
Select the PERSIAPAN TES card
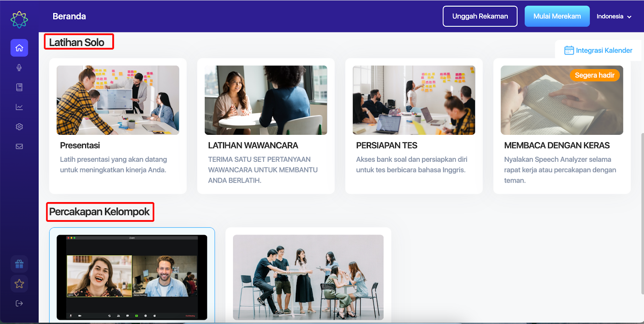point(414,126)
